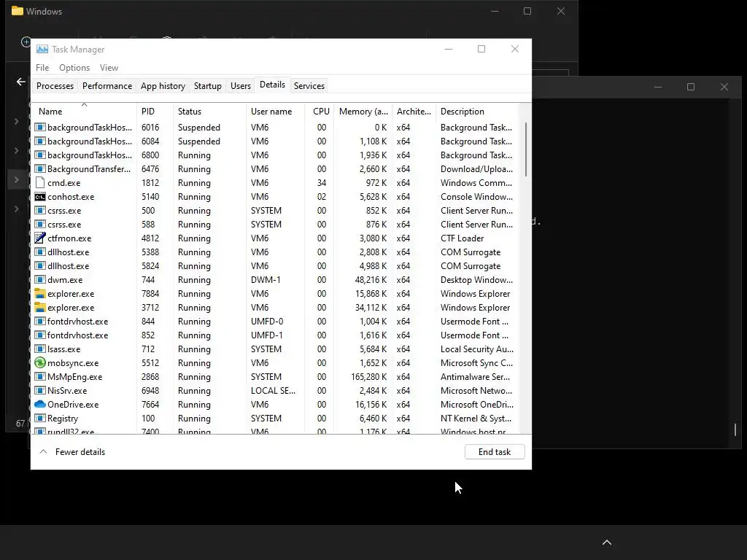Click csrss.exe icon with PID 588
The height and width of the screenshot is (560, 747).
tap(40, 225)
